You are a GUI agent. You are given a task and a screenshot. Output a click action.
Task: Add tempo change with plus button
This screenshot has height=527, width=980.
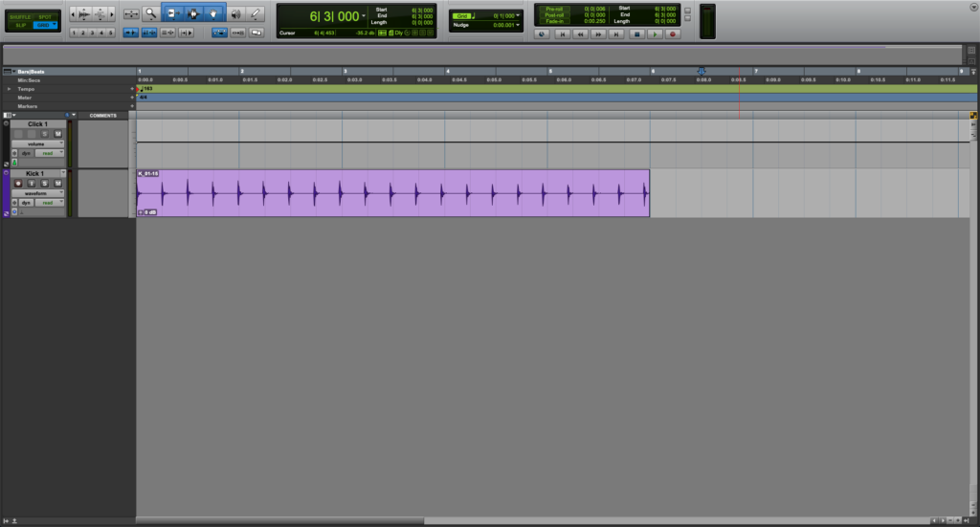point(132,89)
